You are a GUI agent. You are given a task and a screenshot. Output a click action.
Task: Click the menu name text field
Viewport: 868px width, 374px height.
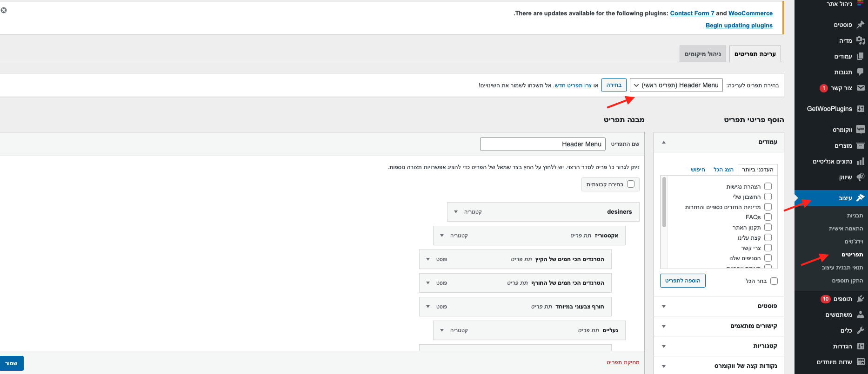coord(542,144)
